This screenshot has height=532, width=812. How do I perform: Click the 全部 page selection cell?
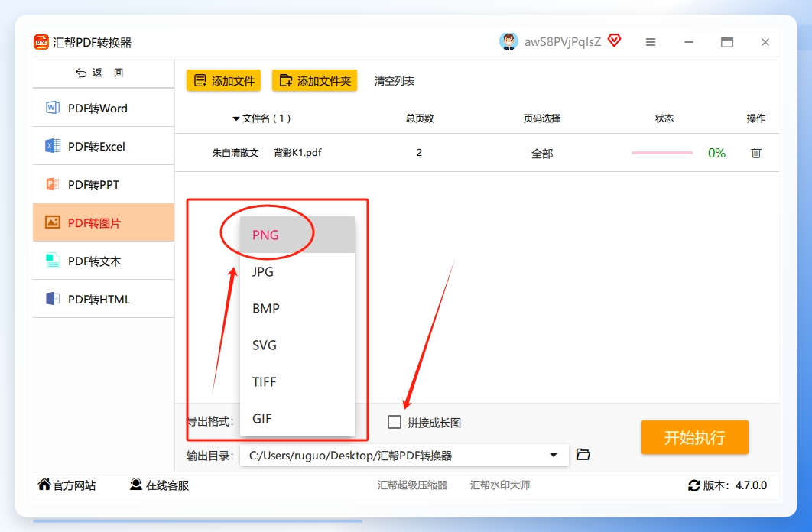[542, 154]
